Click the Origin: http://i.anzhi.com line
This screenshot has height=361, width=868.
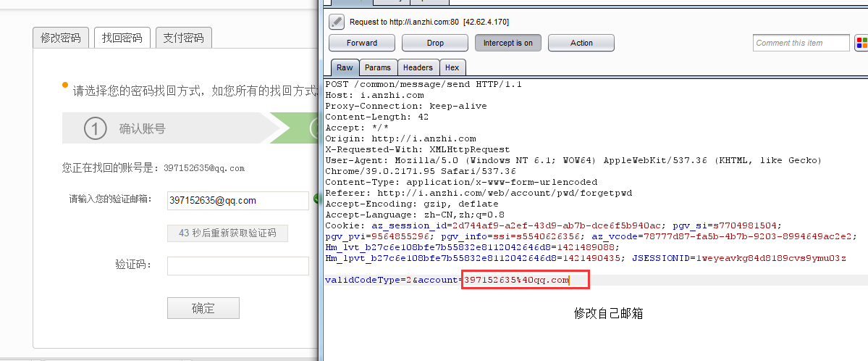point(400,138)
